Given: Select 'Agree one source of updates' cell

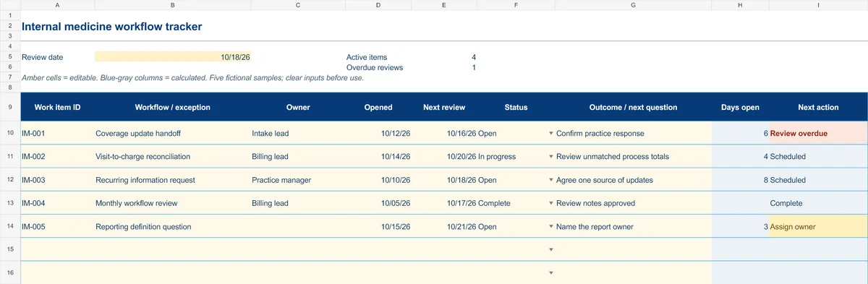Looking at the screenshot, I should [633, 180].
